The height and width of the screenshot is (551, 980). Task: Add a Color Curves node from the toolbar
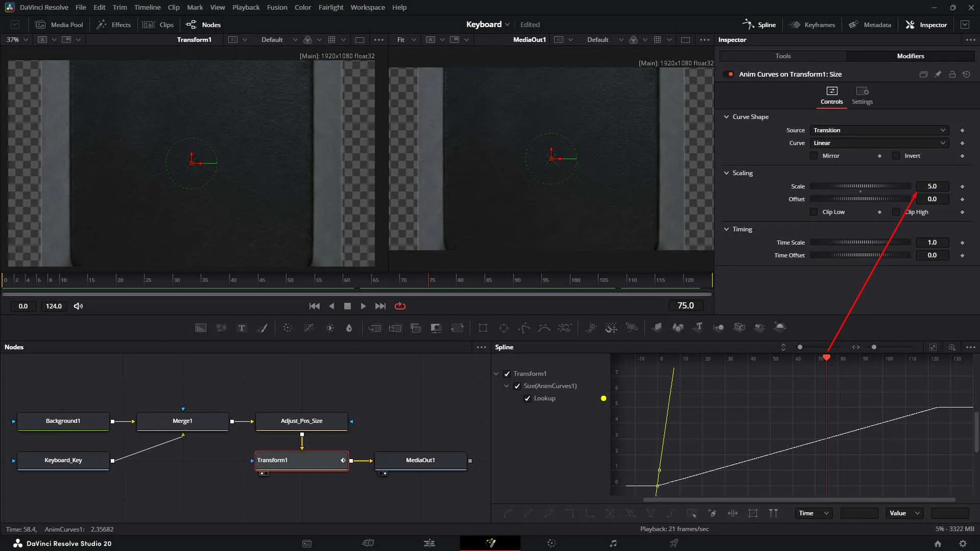point(308,328)
